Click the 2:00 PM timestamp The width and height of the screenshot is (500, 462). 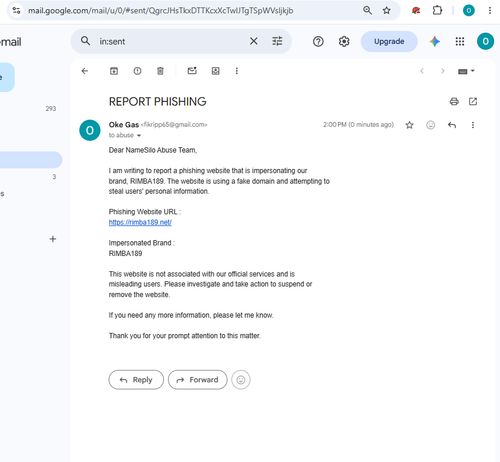click(x=358, y=125)
